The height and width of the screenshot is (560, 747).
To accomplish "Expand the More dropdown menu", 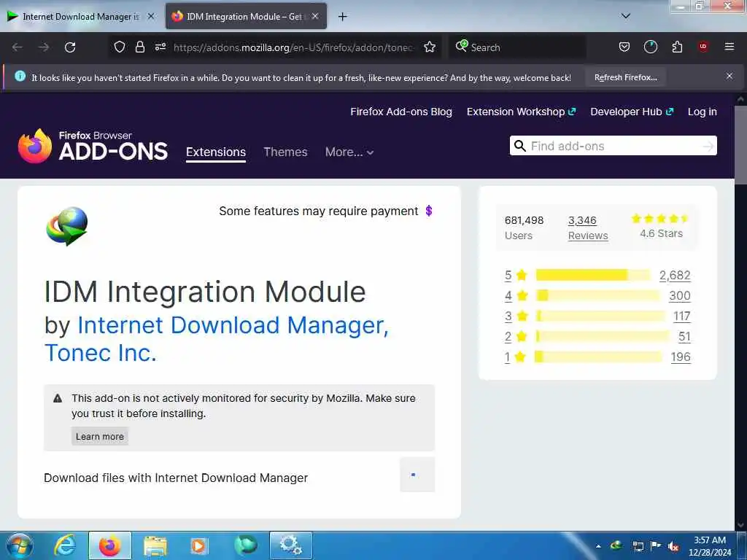I will coord(349,152).
